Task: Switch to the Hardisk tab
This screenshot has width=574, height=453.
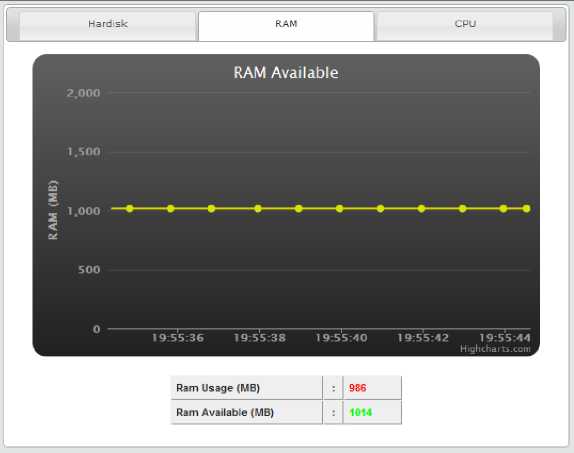Action: (108, 25)
